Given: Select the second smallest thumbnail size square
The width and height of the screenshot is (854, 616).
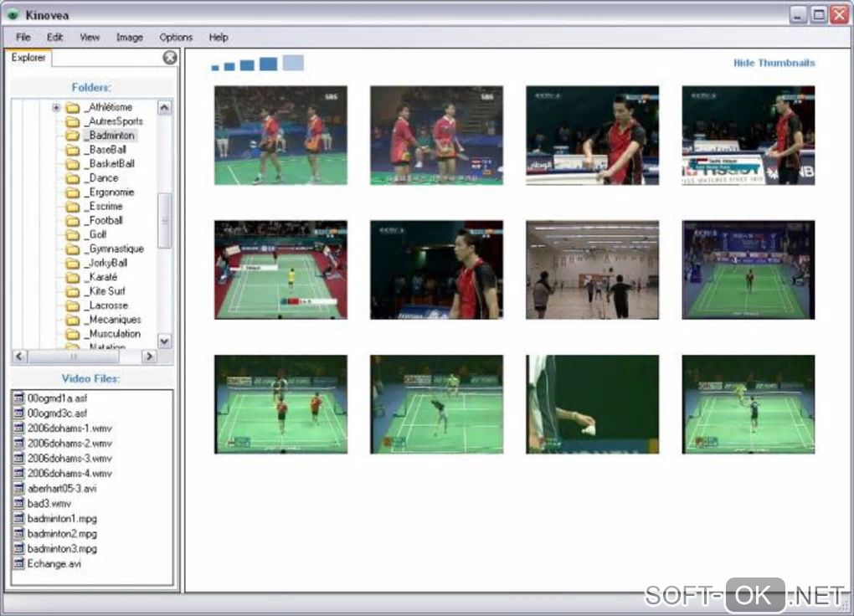Looking at the screenshot, I should pyautogui.click(x=229, y=66).
